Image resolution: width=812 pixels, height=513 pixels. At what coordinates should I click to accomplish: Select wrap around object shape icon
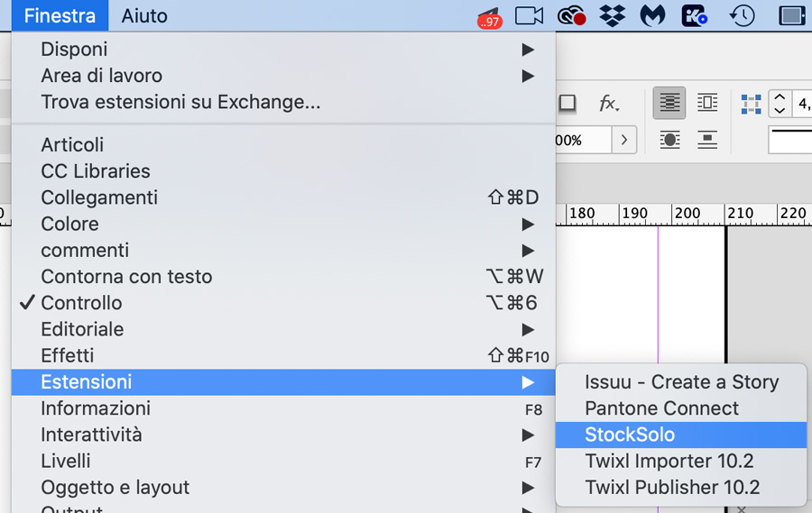click(x=669, y=140)
